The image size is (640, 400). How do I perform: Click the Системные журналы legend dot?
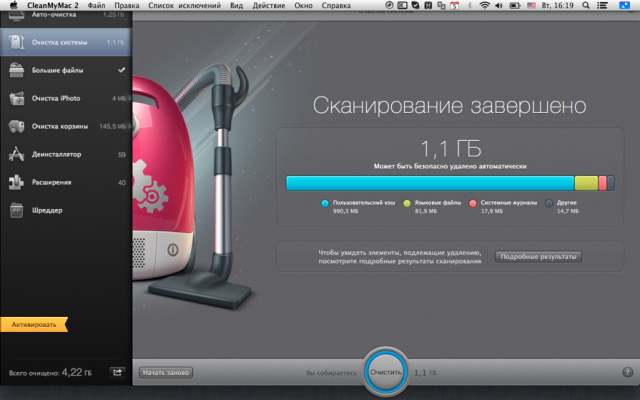click(473, 203)
